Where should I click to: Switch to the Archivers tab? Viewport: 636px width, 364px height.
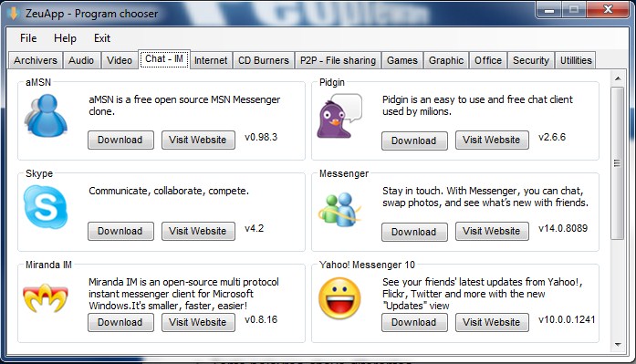[36, 60]
